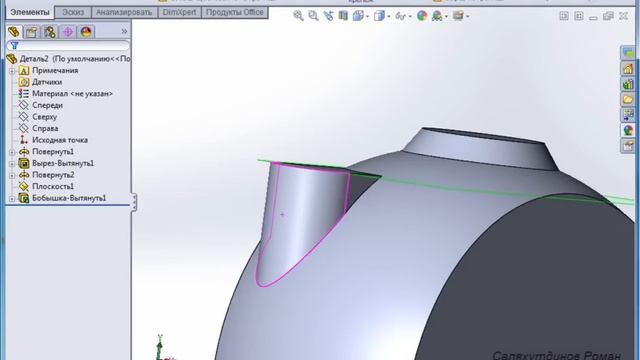Select Плоскость1 reference plane
This screenshot has width=640, height=360.
[x=53, y=186]
